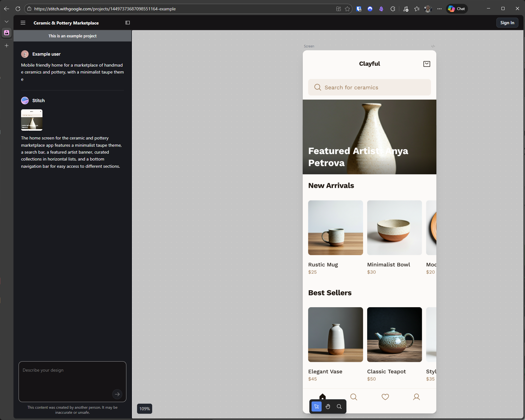Viewport: 525px width, 420px height.
Task: Open the Classic Teapot product image
Action: pyautogui.click(x=394, y=335)
